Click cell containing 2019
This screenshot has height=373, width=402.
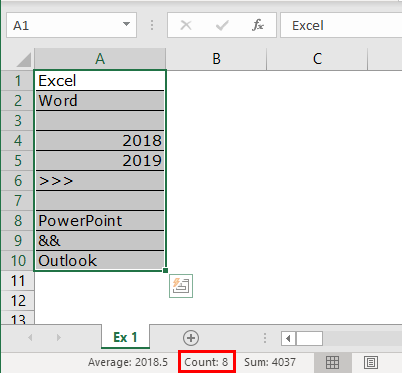click(100, 161)
